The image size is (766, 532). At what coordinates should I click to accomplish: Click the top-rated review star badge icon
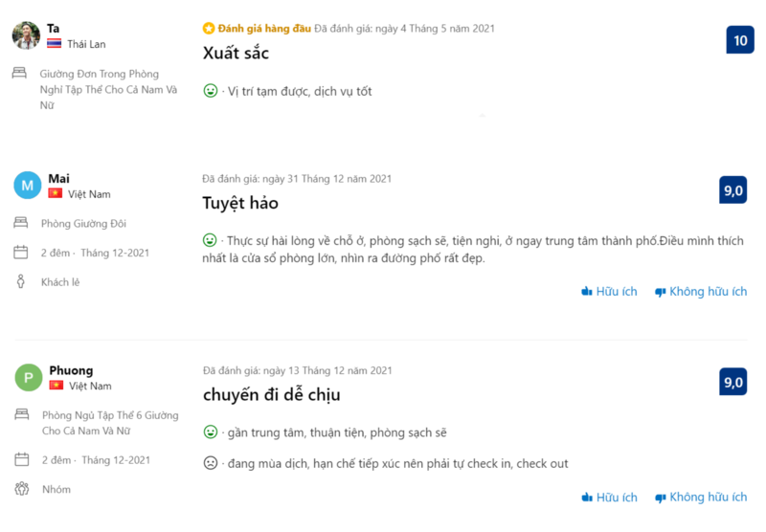(x=209, y=29)
